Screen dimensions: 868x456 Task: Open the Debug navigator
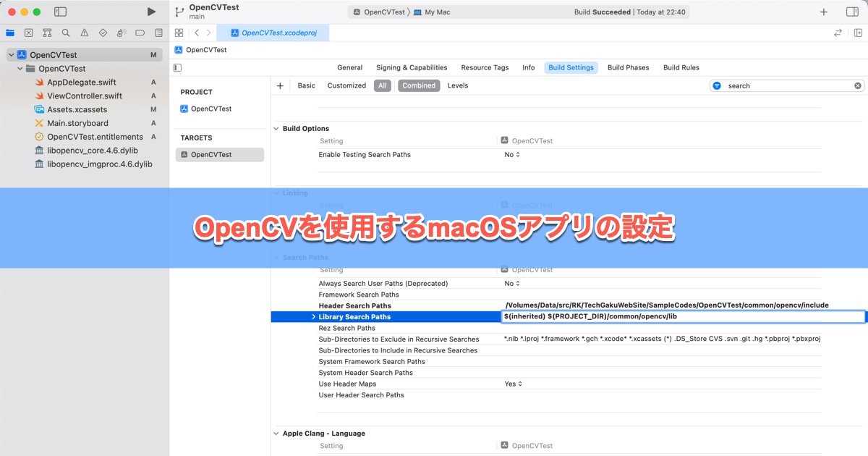point(122,33)
